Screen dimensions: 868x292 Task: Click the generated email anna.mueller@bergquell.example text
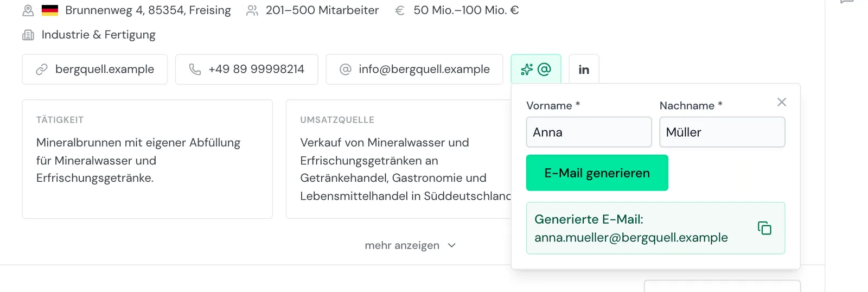coord(631,237)
